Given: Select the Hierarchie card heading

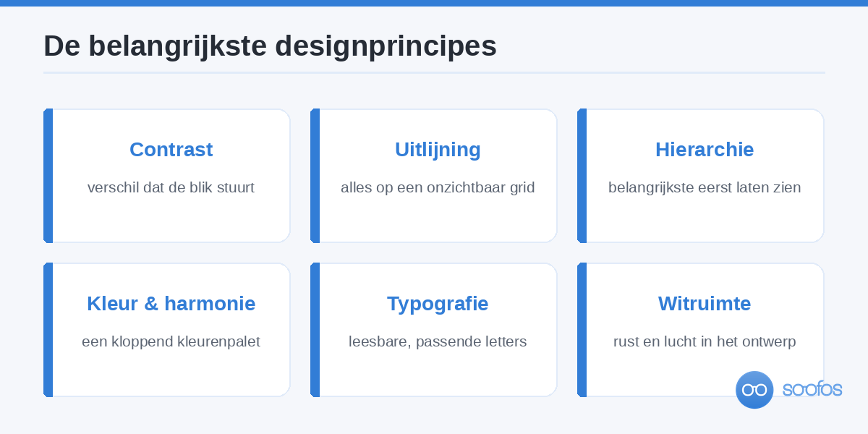Looking at the screenshot, I should [x=705, y=150].
